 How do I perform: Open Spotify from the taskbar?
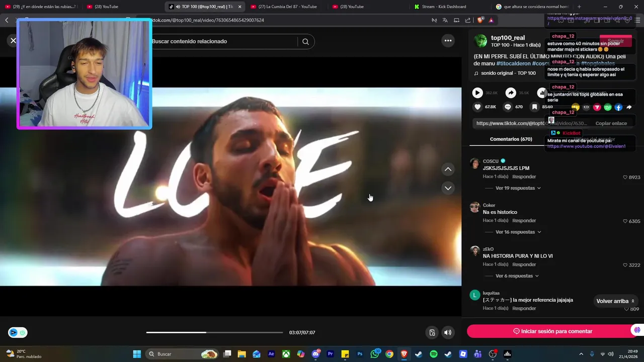434,354
